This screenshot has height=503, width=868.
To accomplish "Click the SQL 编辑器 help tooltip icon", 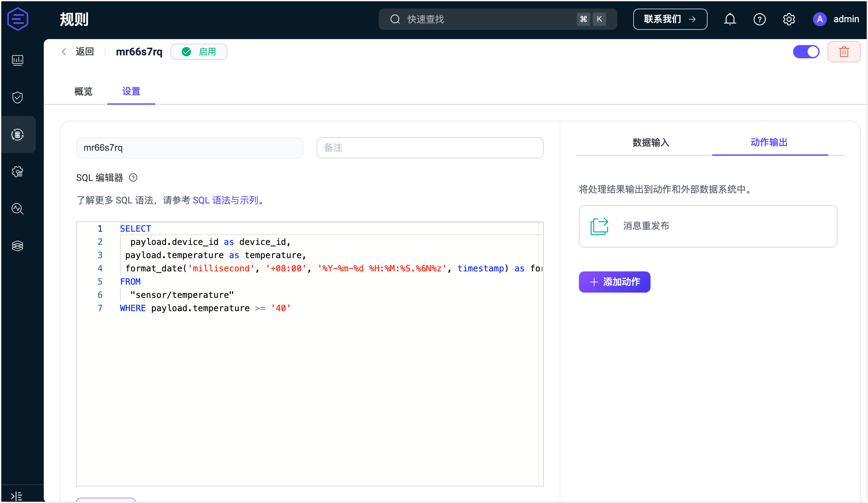I will tap(133, 178).
